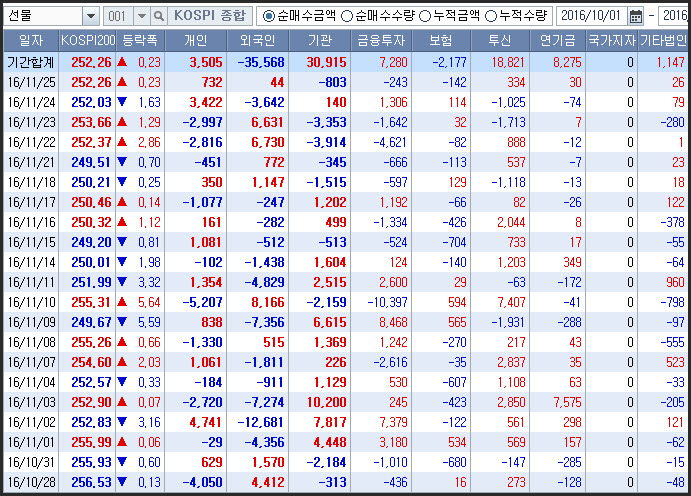Viewport: 691px width, 496px height.
Task: Click the 001 code input field
Action: [118, 17]
